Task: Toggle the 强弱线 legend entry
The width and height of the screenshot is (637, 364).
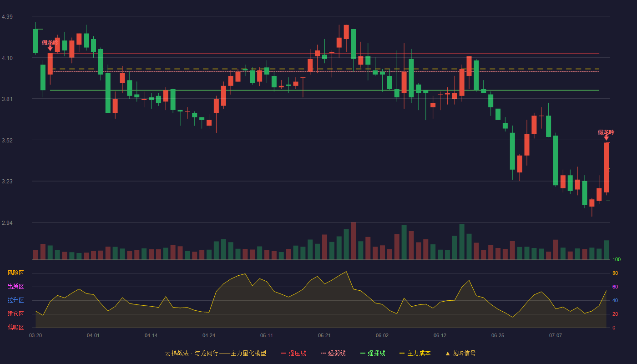Action: [x=333, y=353]
